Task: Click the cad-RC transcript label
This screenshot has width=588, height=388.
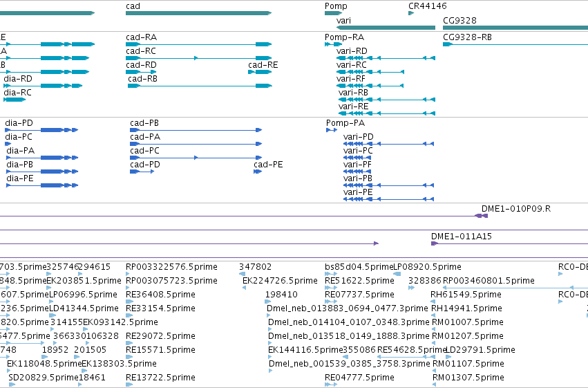Action: [x=141, y=51]
